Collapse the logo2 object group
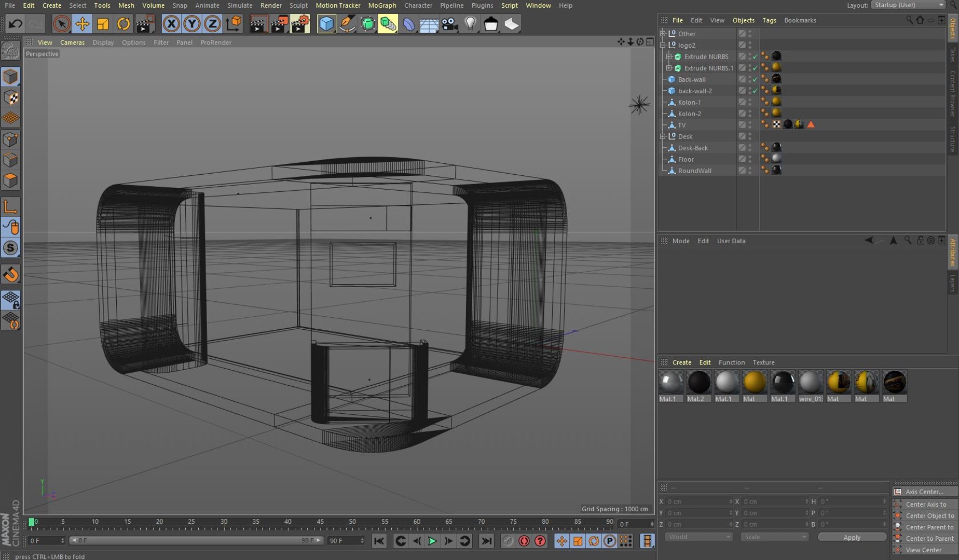This screenshot has height=560, width=959. pyautogui.click(x=663, y=45)
